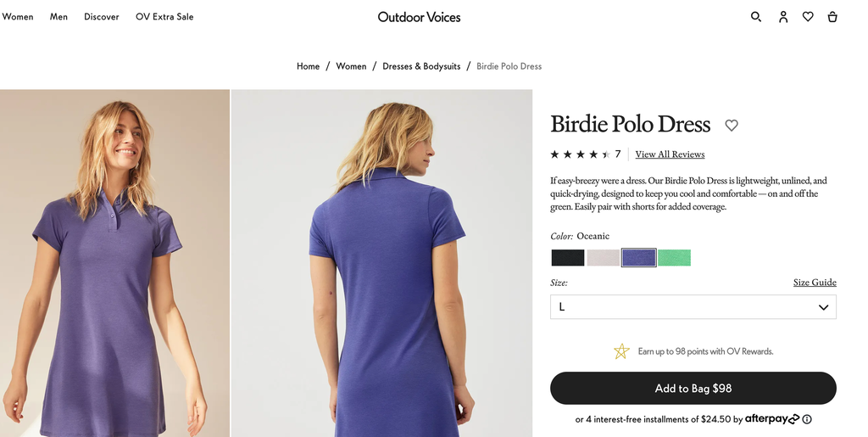
Task: Open the shopping bag icon
Action: [832, 16]
